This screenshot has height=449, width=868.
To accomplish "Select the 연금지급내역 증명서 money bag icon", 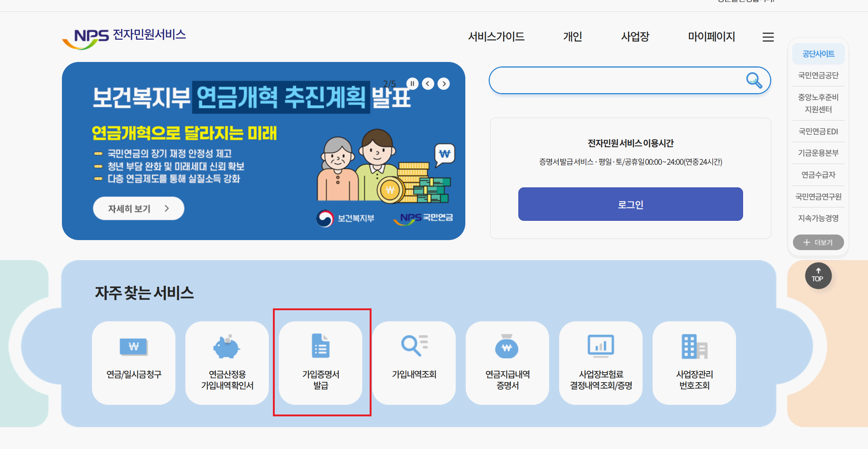I will tap(507, 346).
